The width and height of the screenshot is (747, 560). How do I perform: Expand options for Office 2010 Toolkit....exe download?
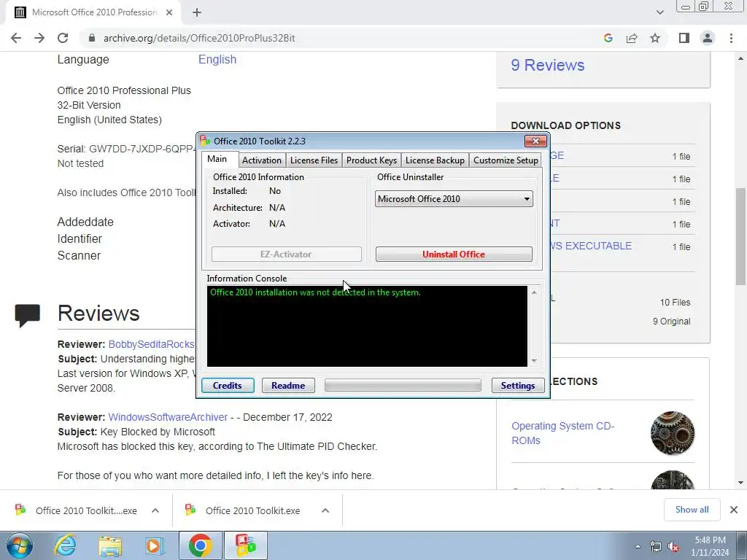pos(155,510)
